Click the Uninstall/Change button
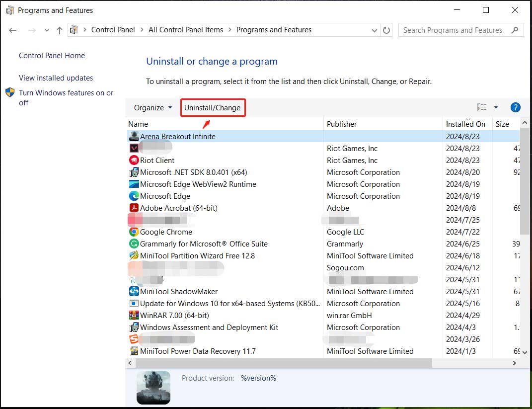 coord(213,108)
